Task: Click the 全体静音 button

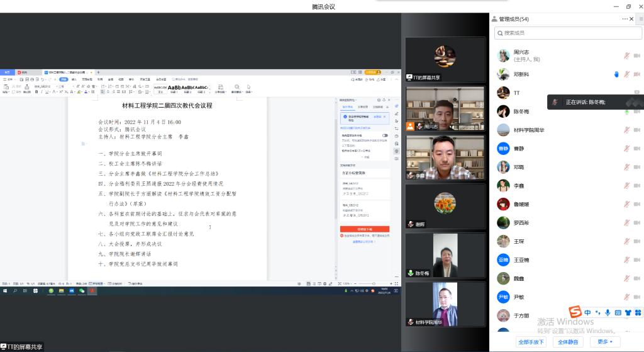Action: (568, 342)
